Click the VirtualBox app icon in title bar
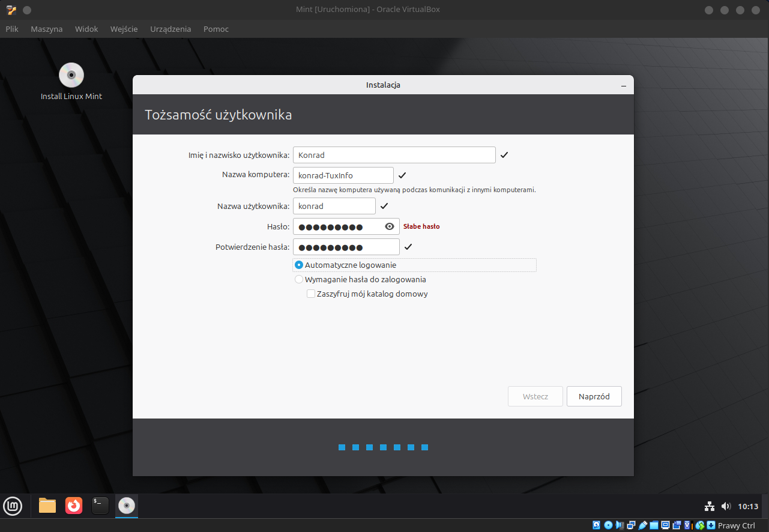769x532 pixels. coord(11,10)
